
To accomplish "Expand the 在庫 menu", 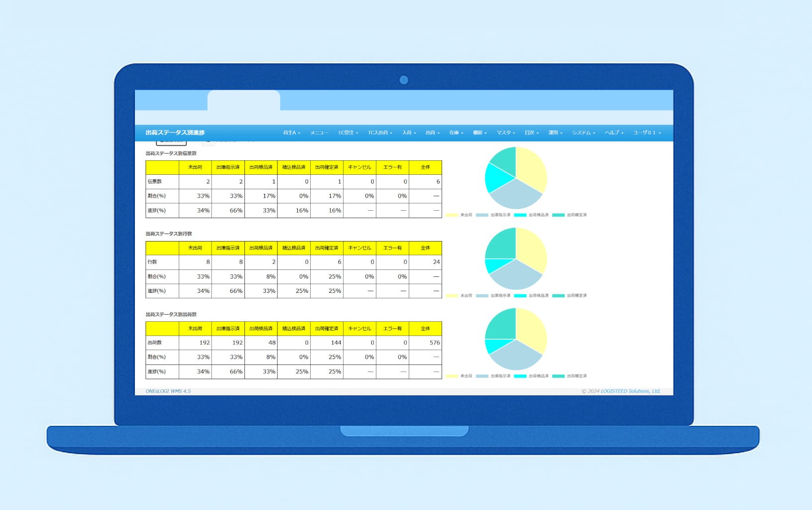I will tap(456, 133).
